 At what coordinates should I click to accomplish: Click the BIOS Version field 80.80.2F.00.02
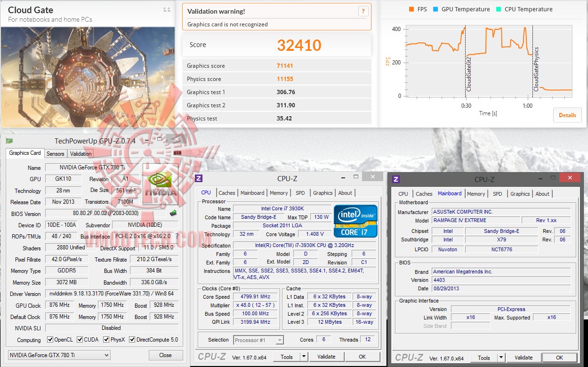click(x=106, y=214)
